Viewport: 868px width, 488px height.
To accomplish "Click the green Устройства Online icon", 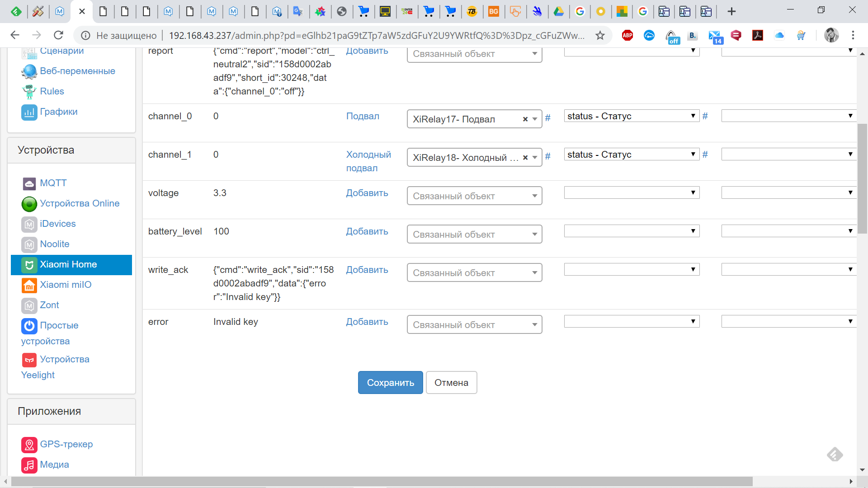I will pos(29,204).
